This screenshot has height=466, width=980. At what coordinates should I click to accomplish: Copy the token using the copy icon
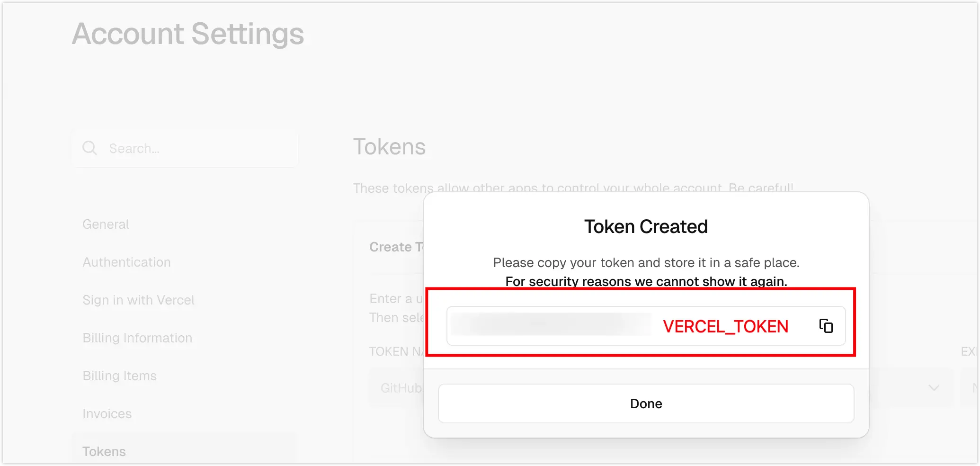tap(826, 326)
